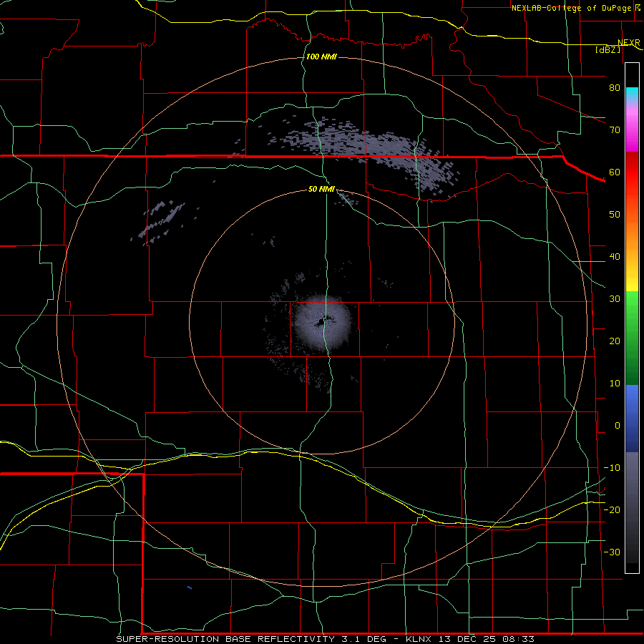Viewport: 644px width, 644px height.
Task: Click the '10' value on the dBZ scale
Action: [x=615, y=384]
